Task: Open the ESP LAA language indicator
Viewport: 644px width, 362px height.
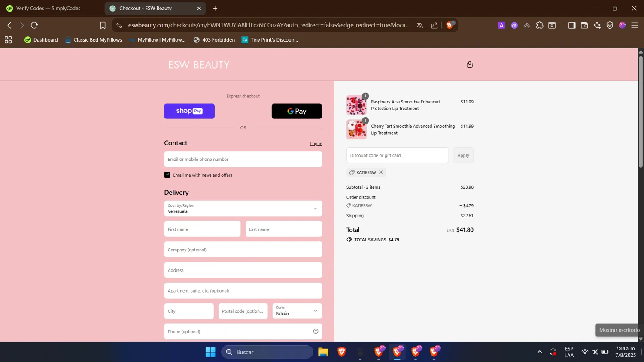Action: tap(569, 352)
